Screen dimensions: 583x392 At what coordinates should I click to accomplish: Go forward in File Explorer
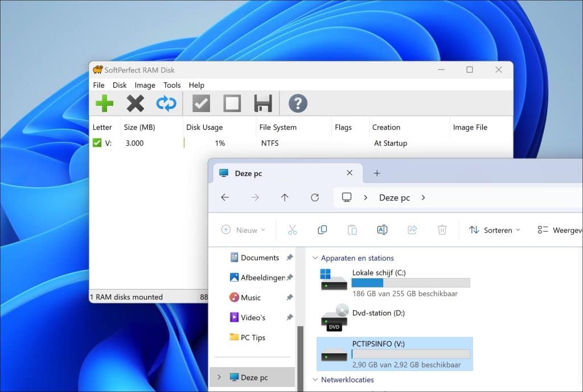254,197
